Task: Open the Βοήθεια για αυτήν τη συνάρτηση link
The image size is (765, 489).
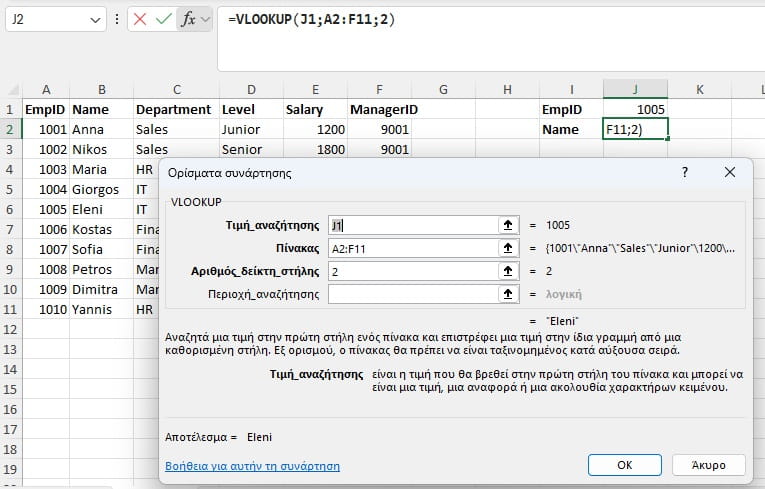Action: tap(252, 466)
